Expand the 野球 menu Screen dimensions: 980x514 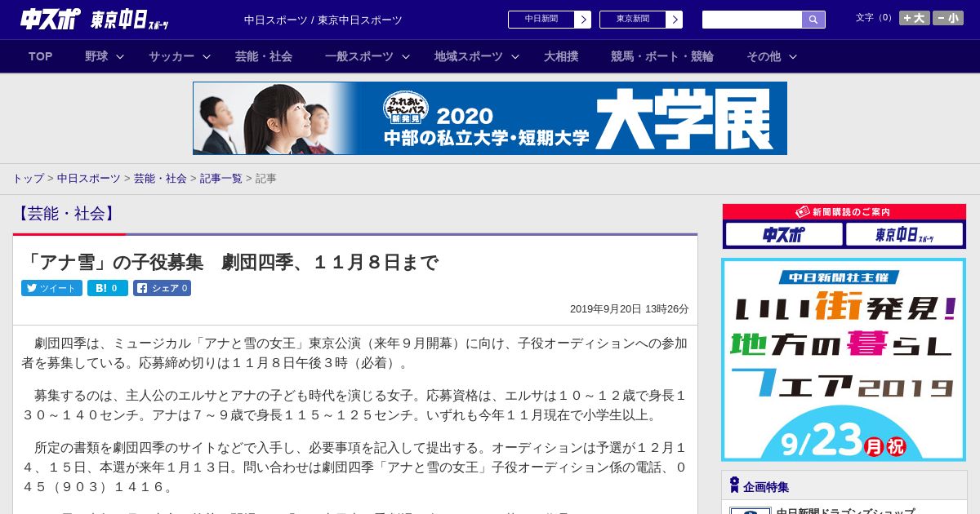coord(104,56)
